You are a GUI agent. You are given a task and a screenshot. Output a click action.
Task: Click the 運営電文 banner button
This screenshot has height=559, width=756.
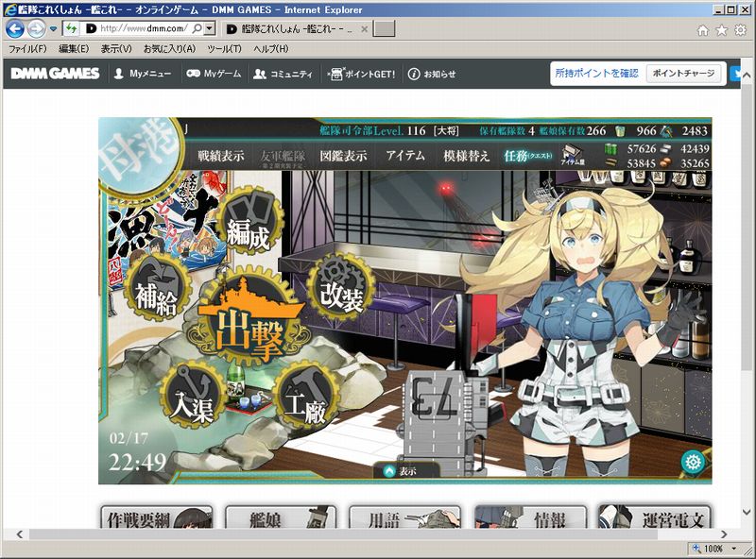(654, 517)
